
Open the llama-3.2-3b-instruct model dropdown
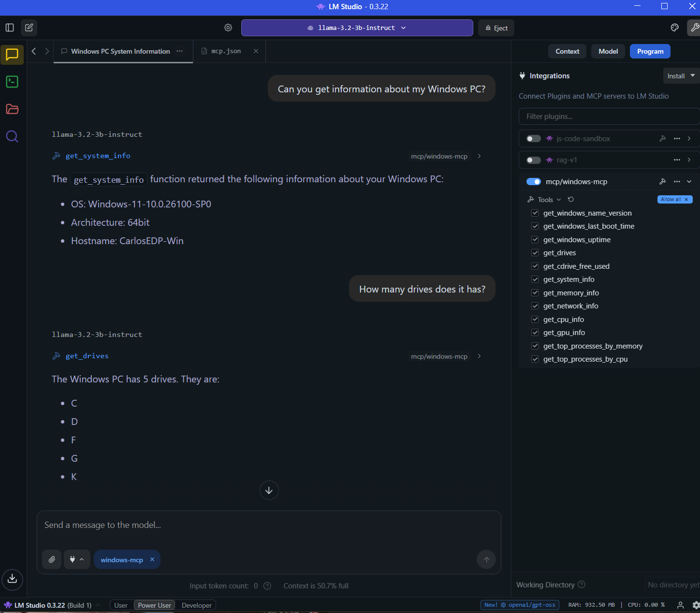[357, 28]
